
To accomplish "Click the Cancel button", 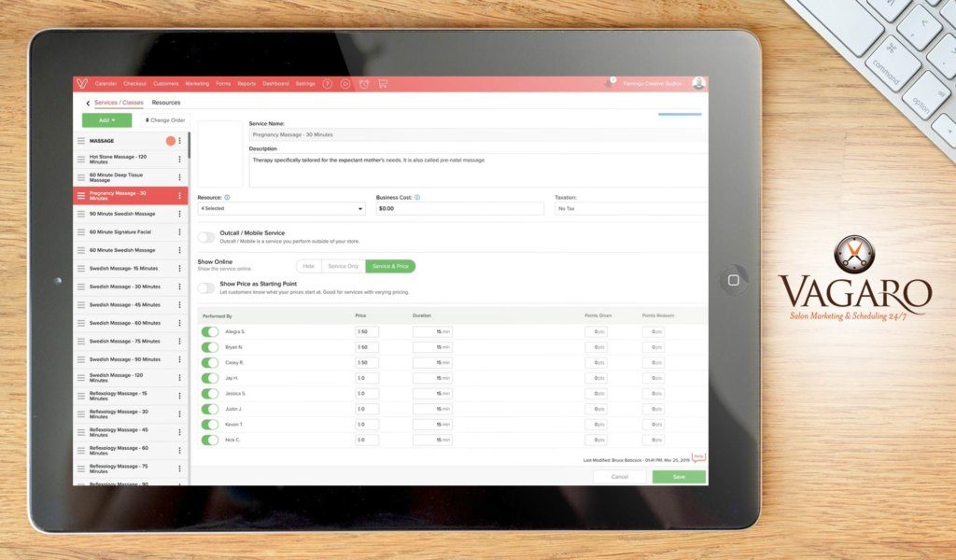I will (x=619, y=476).
